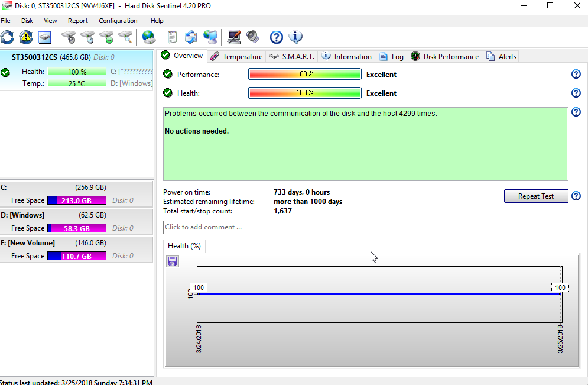Open the View menu
Viewport: 588px width, 385px height.
point(50,21)
